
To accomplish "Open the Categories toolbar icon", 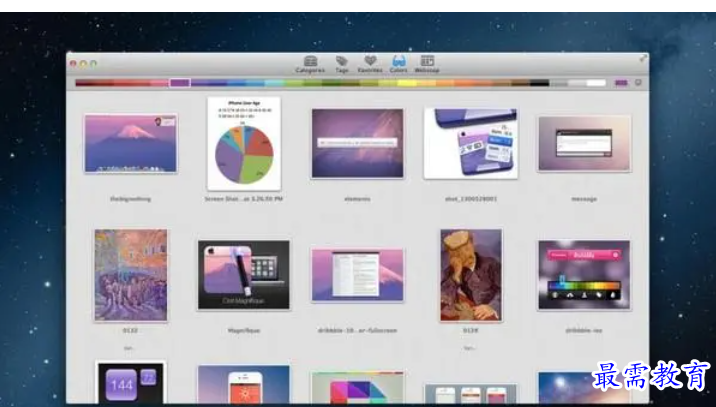I will tap(310, 64).
